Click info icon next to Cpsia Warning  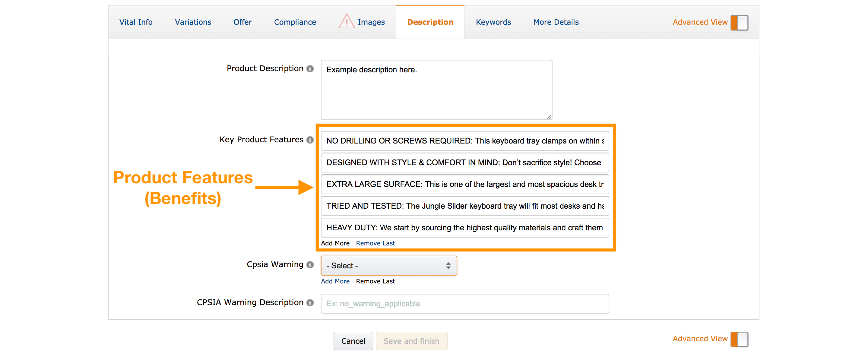click(x=310, y=265)
